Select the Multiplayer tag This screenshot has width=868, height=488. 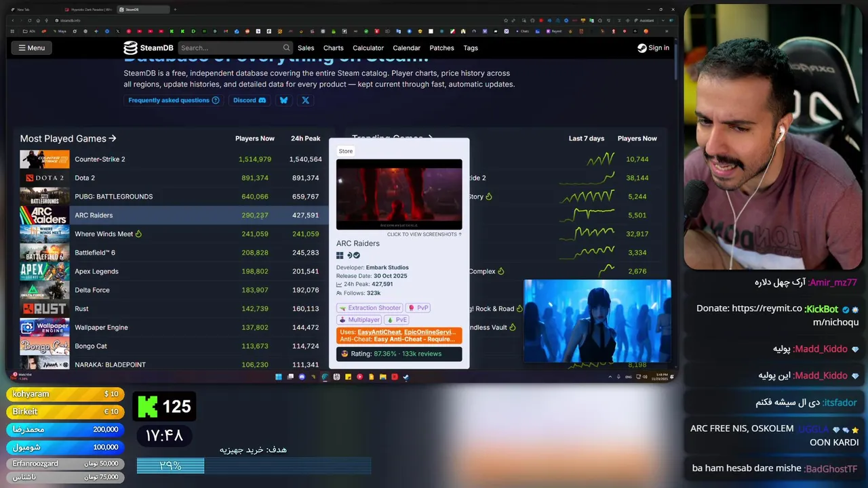pos(359,320)
